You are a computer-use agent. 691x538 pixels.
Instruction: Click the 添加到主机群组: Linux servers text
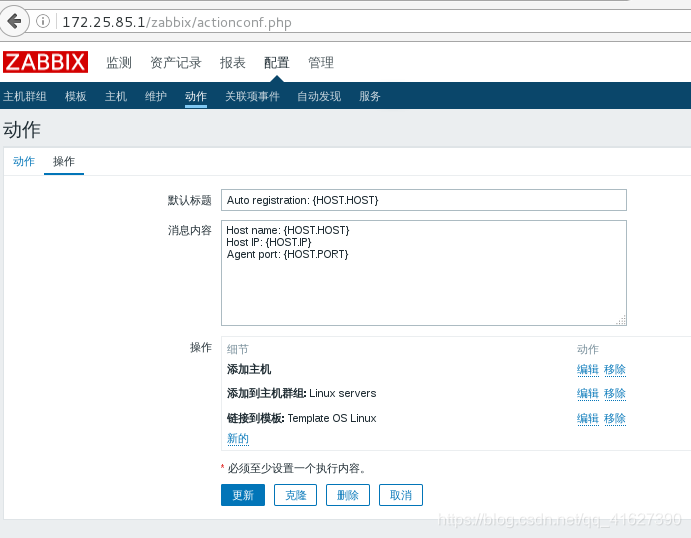coord(301,393)
